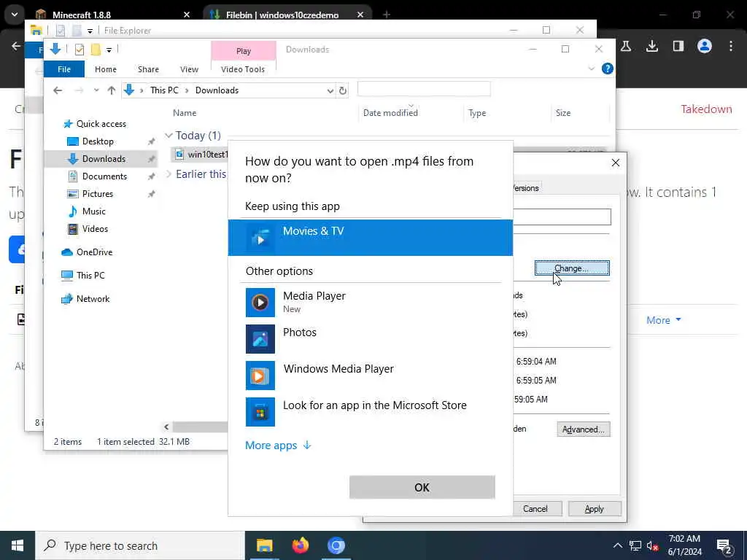Viewport: 747px width, 560px height.
Task: Select the Play contextual tab
Action: (244, 51)
